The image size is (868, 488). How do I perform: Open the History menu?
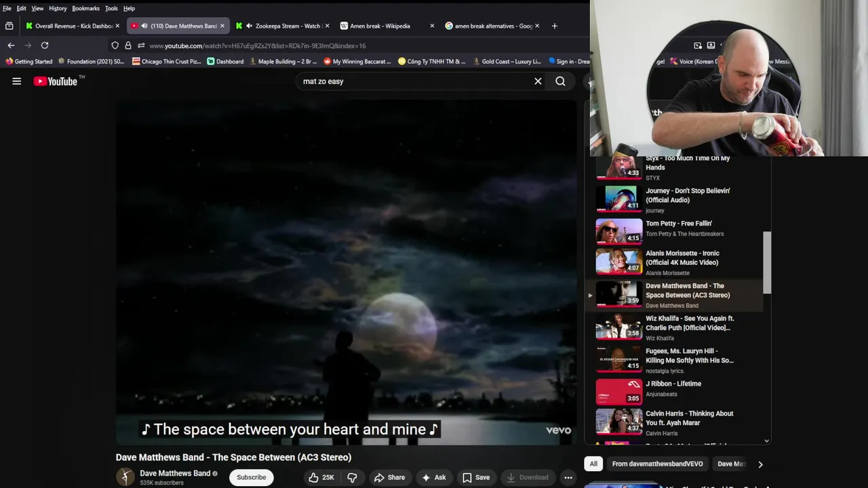[58, 8]
